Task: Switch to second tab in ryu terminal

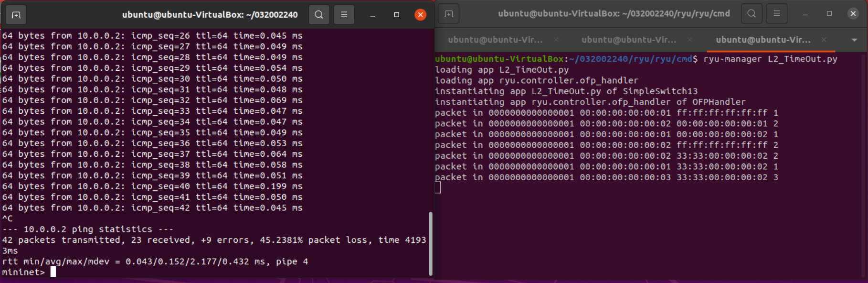Action: (x=629, y=40)
